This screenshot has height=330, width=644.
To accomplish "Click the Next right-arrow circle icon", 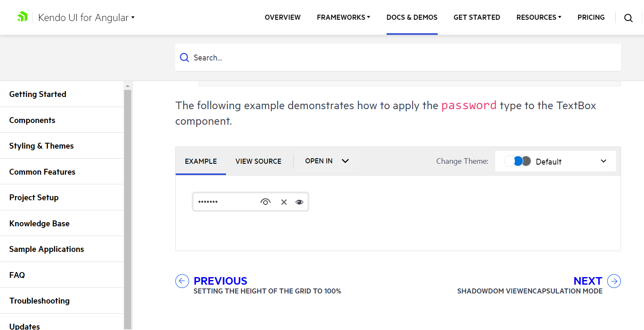I will pyautogui.click(x=614, y=281).
